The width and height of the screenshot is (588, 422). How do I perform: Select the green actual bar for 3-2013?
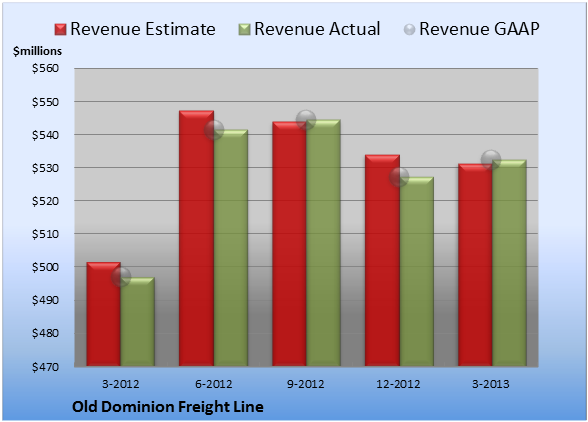509,263
